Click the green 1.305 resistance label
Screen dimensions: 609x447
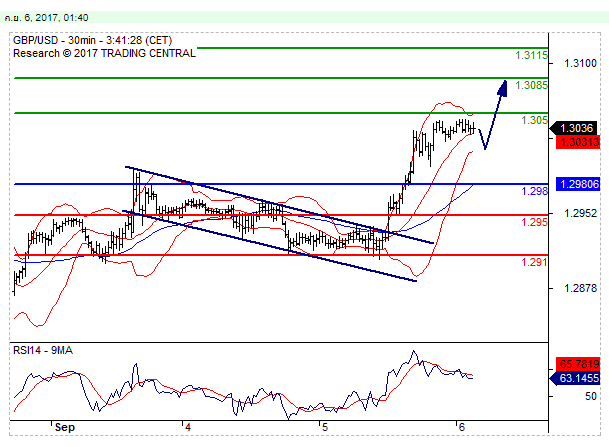pos(534,120)
